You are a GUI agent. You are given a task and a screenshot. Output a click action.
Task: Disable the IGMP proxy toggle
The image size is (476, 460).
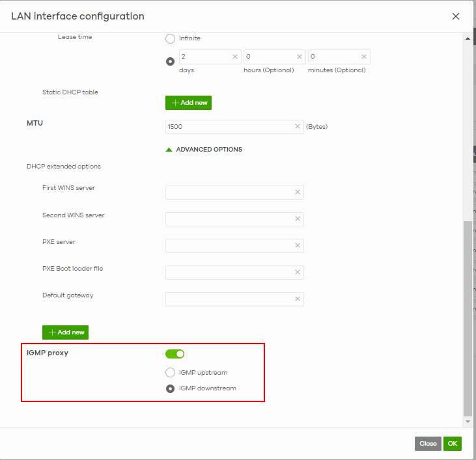pos(175,354)
